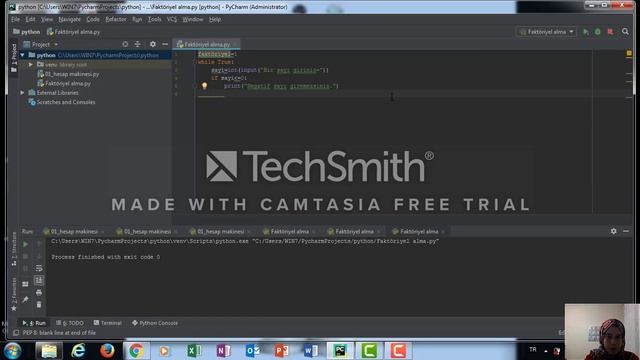Open the Help menu
The width and height of the screenshot is (640, 360).
coord(215,19)
